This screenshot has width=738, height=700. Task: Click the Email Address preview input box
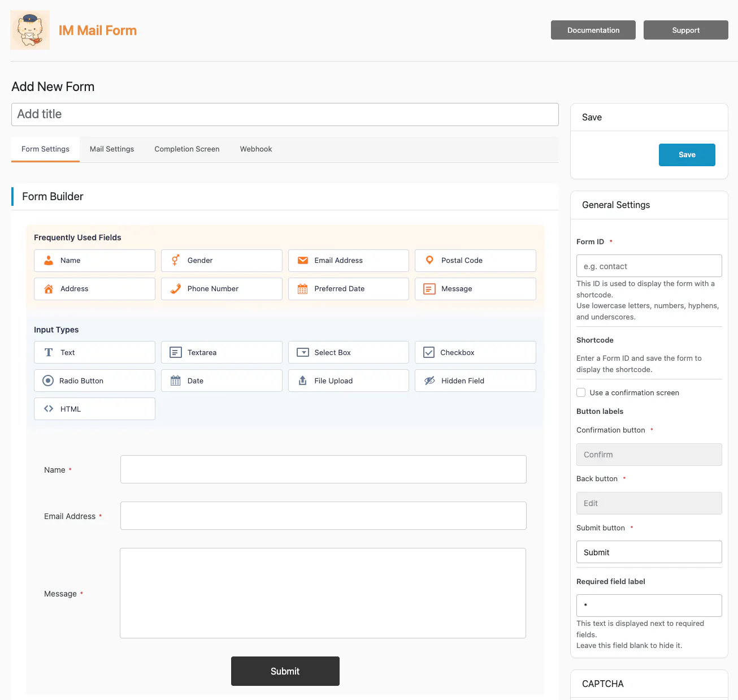(323, 516)
